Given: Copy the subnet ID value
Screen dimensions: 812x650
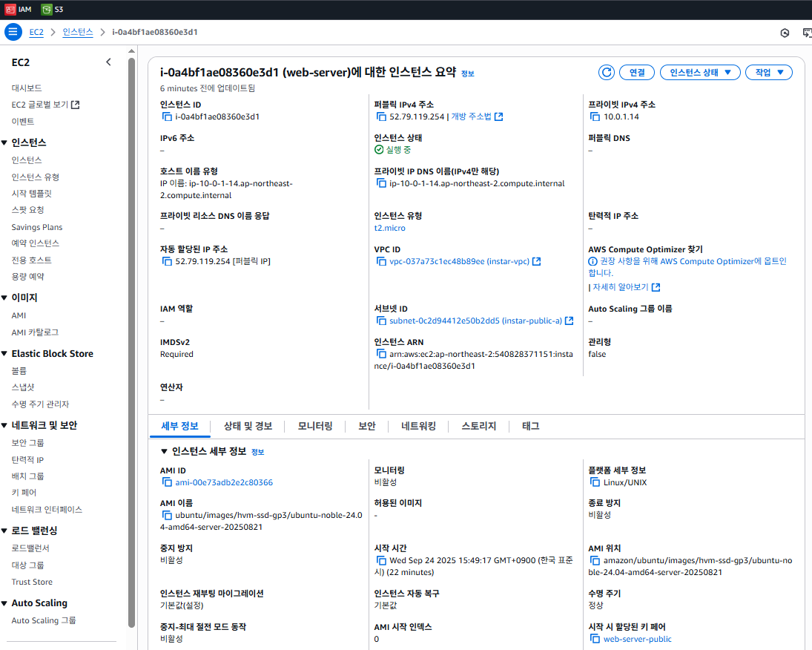Looking at the screenshot, I should pyautogui.click(x=381, y=321).
